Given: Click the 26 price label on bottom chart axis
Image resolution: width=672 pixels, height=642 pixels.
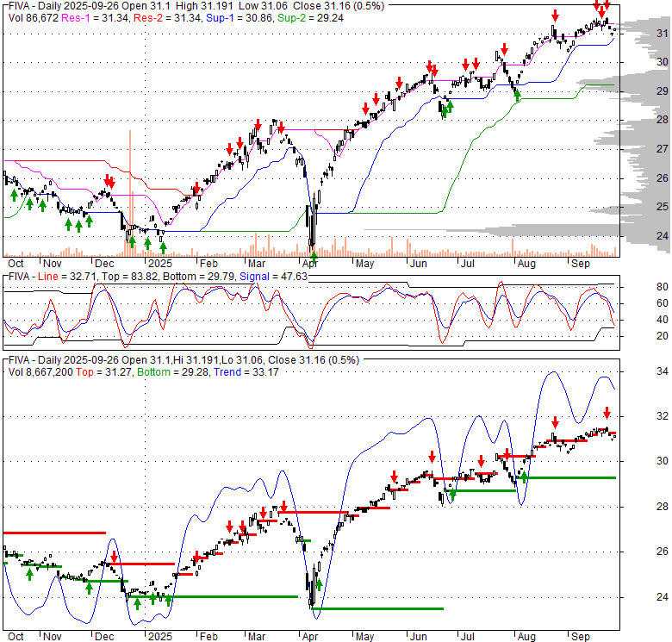Looking at the screenshot, I should 663,552.
